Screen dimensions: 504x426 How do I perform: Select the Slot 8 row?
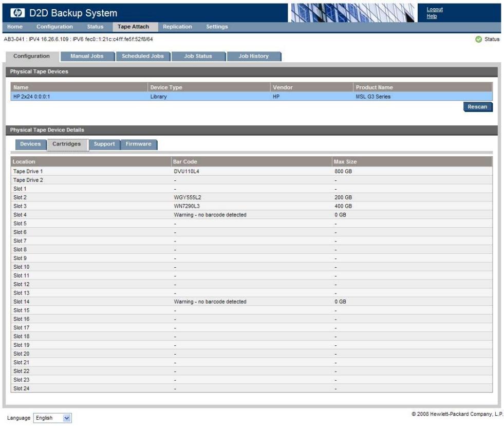pyautogui.click(x=251, y=250)
